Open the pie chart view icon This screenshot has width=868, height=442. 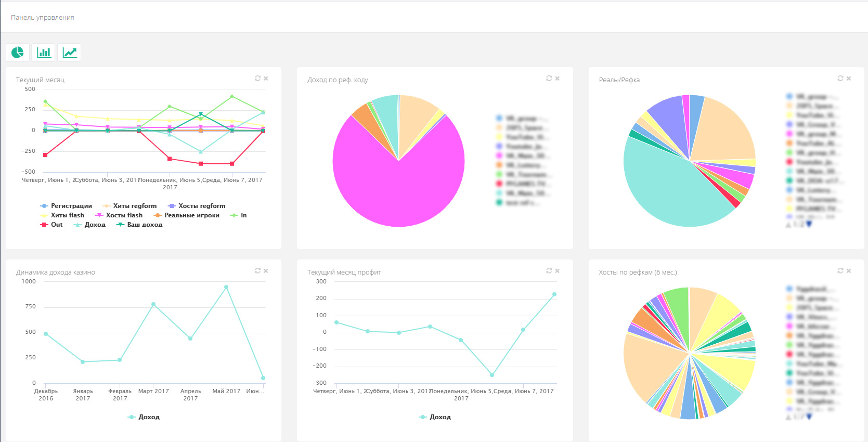pyautogui.click(x=18, y=53)
